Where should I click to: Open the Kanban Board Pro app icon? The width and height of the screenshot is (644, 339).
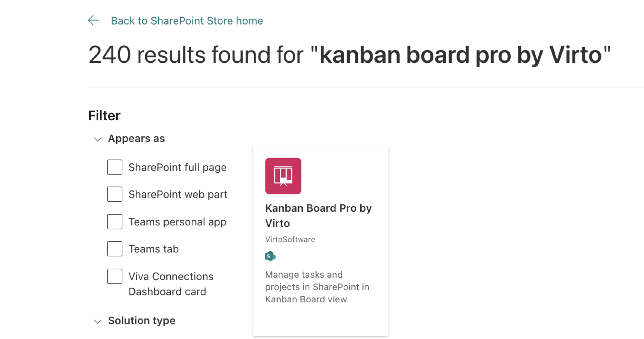point(283,176)
